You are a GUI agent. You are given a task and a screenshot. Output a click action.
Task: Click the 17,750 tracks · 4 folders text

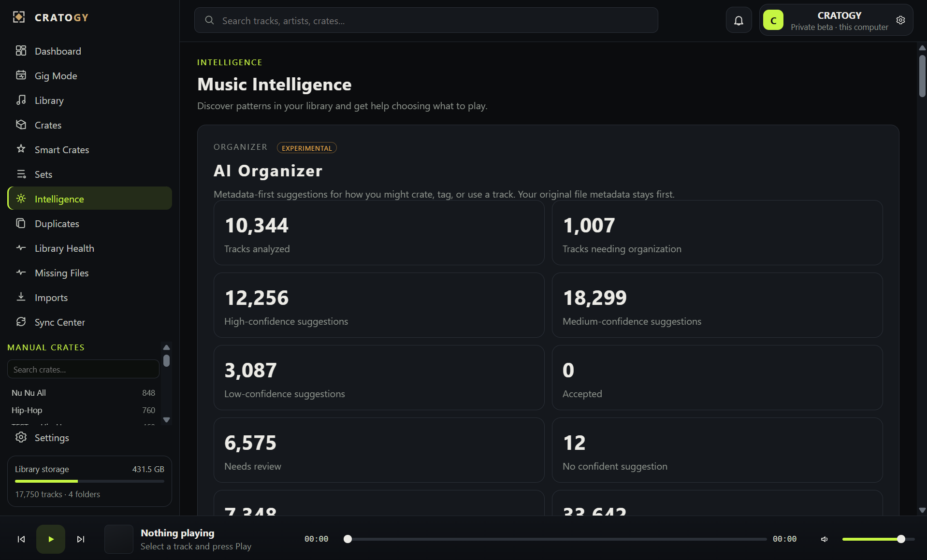[x=58, y=494]
